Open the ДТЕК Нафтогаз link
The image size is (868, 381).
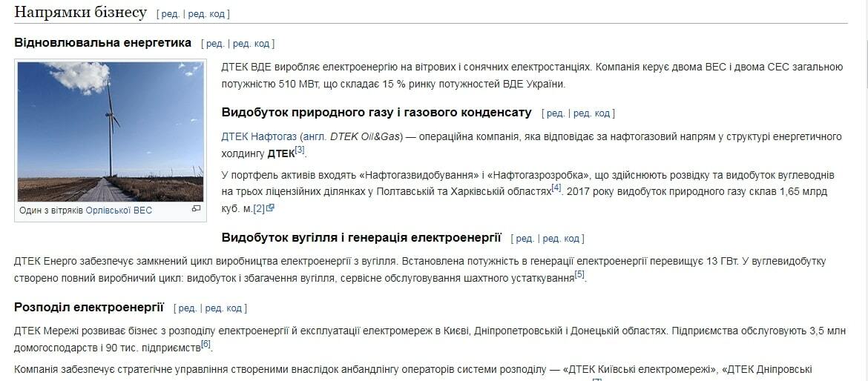[x=258, y=136]
